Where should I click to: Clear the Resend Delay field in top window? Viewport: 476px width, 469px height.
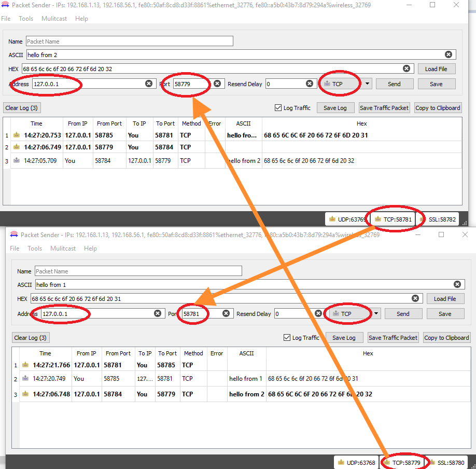pyautogui.click(x=310, y=84)
